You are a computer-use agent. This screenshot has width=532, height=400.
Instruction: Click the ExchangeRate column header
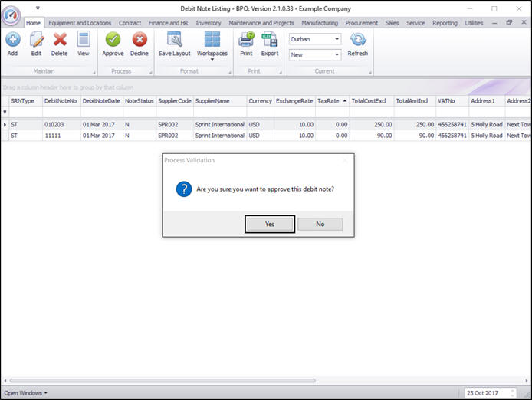point(294,100)
